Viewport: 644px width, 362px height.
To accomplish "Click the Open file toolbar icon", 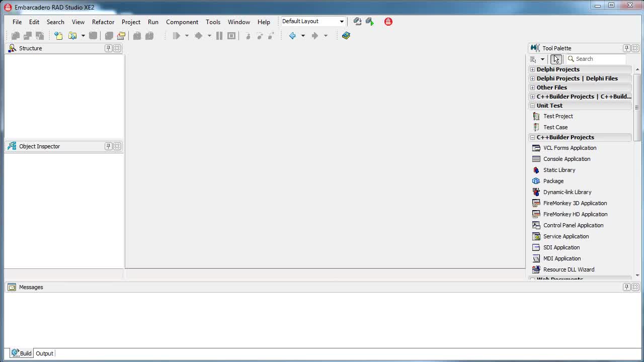I will coord(72,36).
